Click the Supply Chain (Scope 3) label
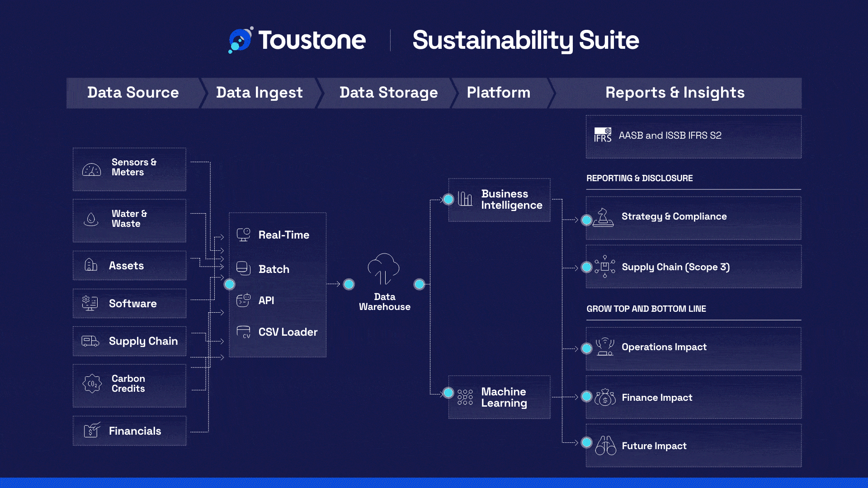Viewport: 868px width, 488px height. point(676,267)
